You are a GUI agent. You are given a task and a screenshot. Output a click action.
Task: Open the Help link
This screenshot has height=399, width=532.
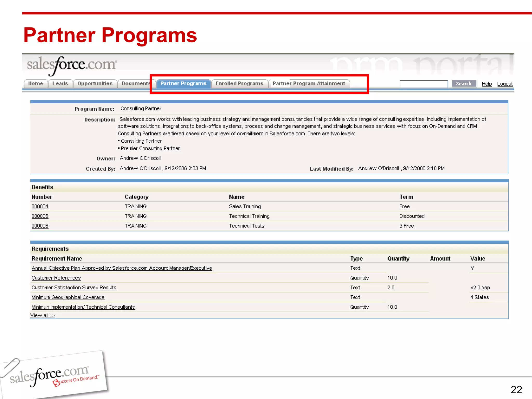click(487, 84)
